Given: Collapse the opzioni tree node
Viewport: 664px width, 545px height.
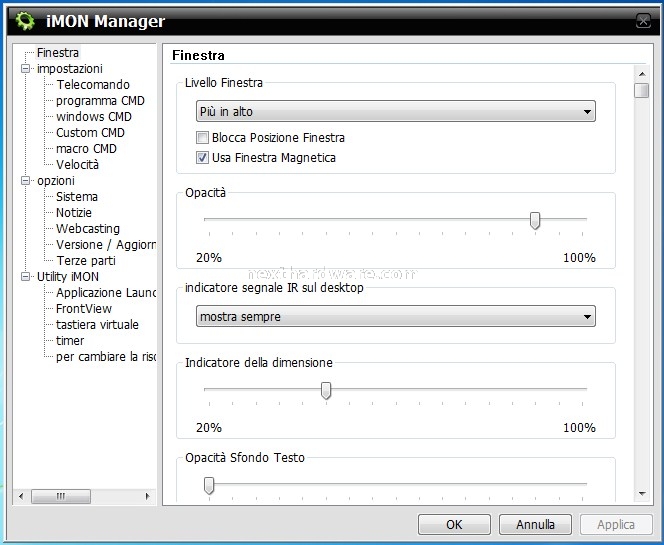Looking at the screenshot, I should [25, 181].
